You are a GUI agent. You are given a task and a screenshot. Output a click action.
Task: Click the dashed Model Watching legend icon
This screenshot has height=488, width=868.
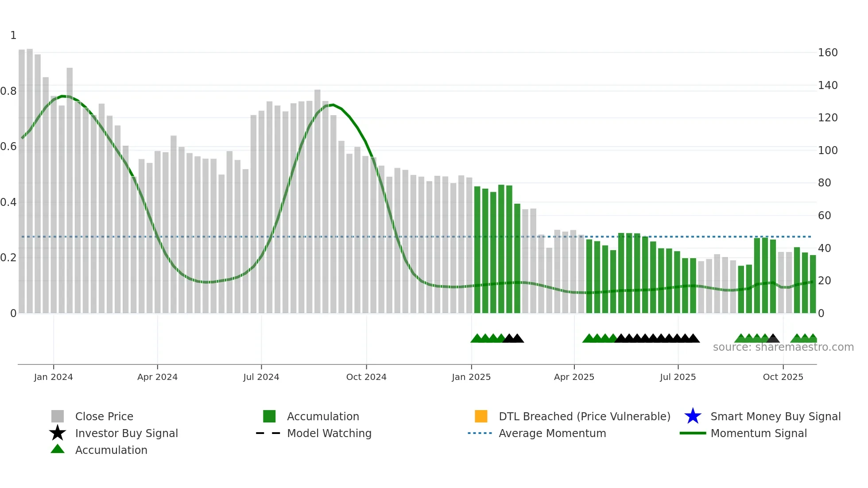click(x=268, y=433)
